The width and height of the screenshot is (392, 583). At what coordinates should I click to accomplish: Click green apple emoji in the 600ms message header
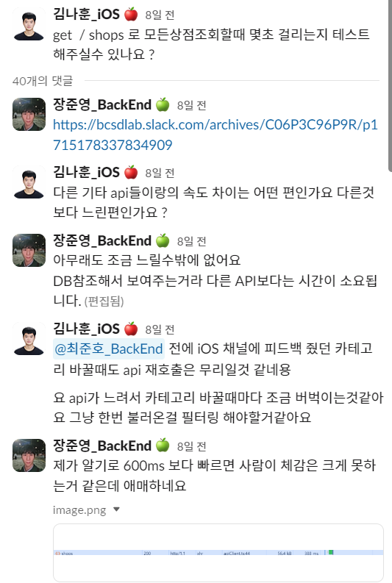[163, 445]
